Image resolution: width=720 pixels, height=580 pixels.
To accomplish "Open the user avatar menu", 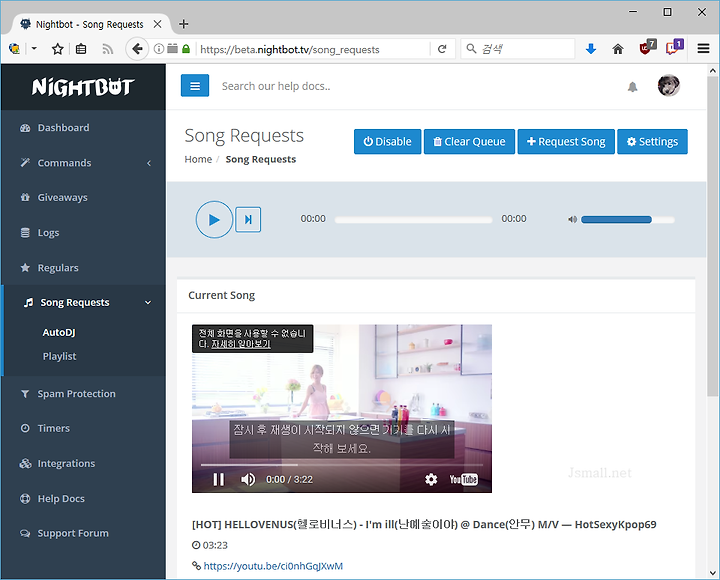I will (668, 85).
